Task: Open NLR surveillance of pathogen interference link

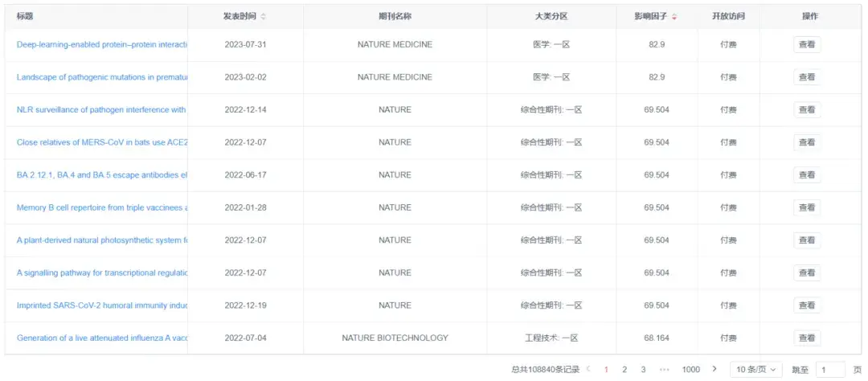Action: tap(101, 109)
